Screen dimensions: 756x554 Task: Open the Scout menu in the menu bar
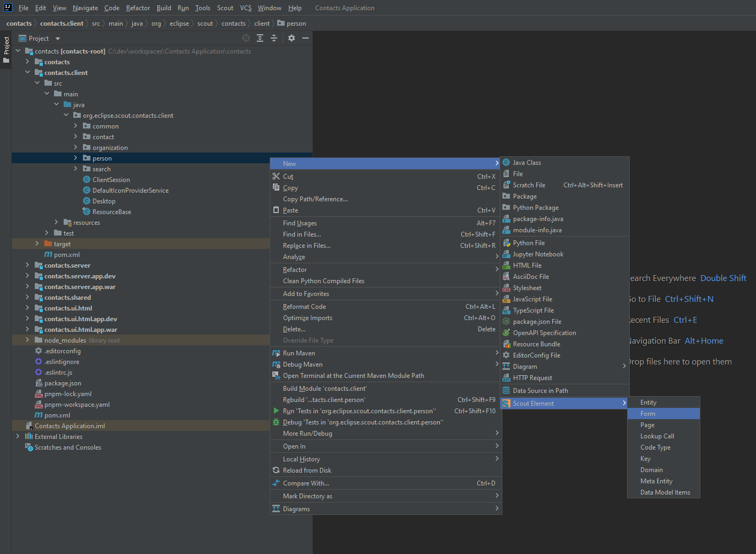click(225, 7)
